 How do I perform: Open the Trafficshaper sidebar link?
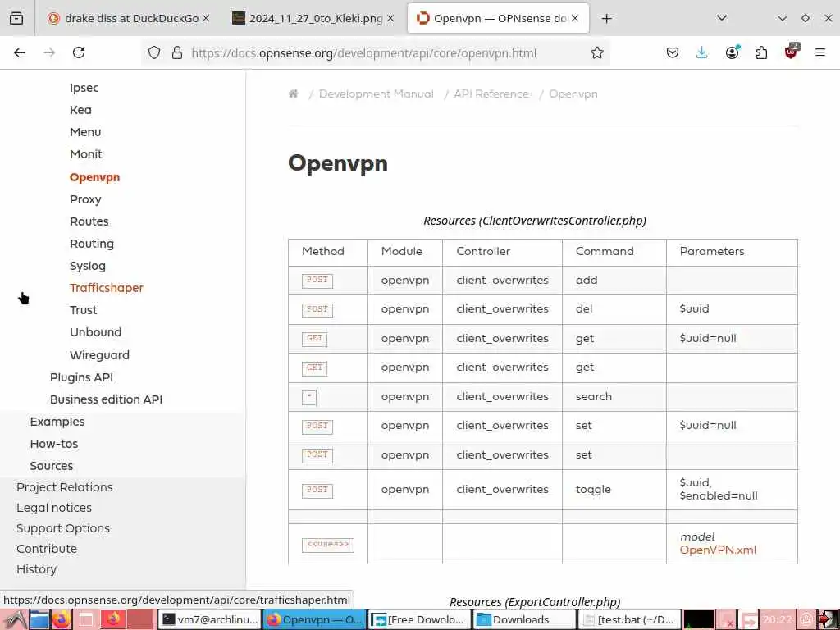[107, 288]
